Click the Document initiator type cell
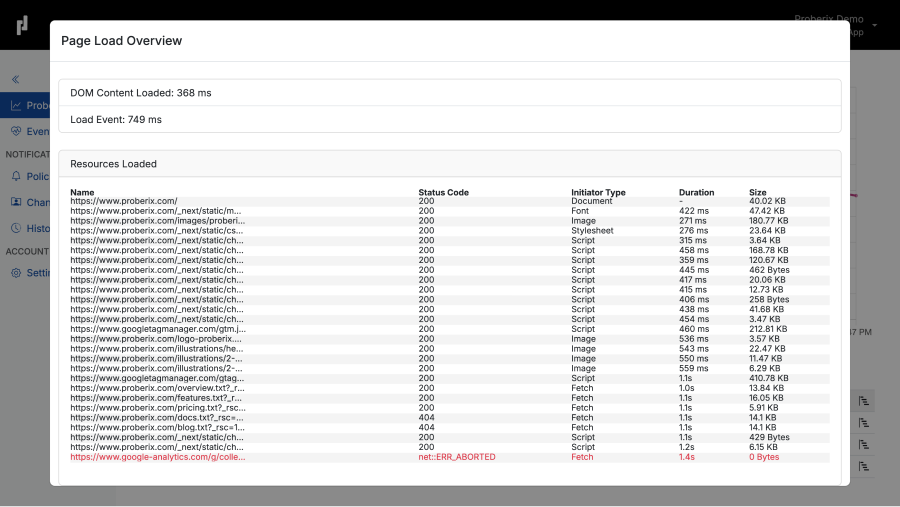The image size is (900, 507). click(x=592, y=201)
